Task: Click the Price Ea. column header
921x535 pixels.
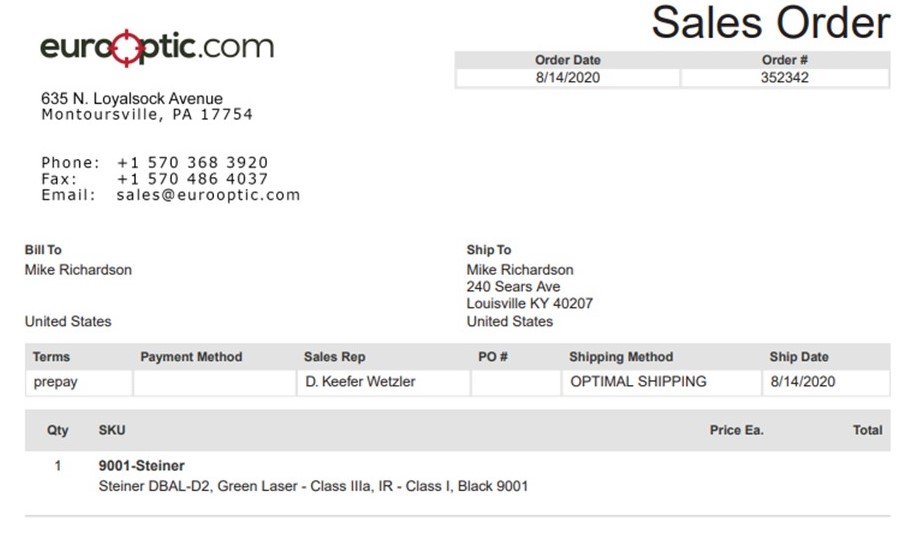Action: [x=736, y=430]
